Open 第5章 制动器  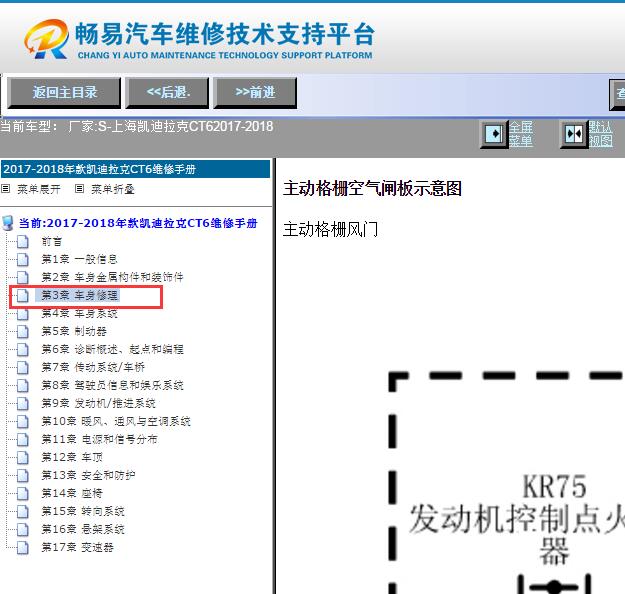[74, 331]
